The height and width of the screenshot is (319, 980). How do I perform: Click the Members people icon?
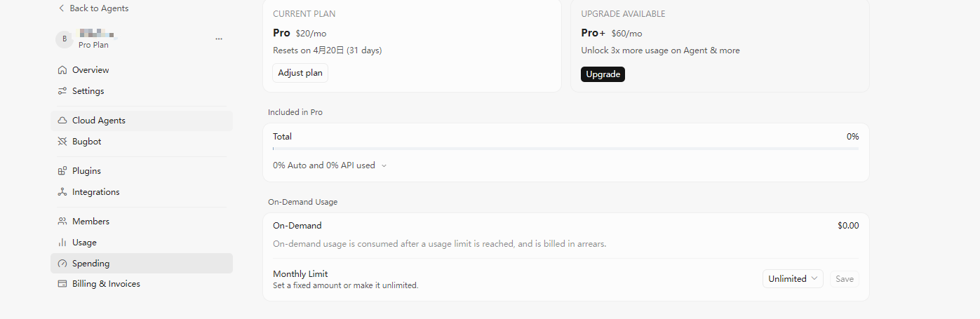62,222
